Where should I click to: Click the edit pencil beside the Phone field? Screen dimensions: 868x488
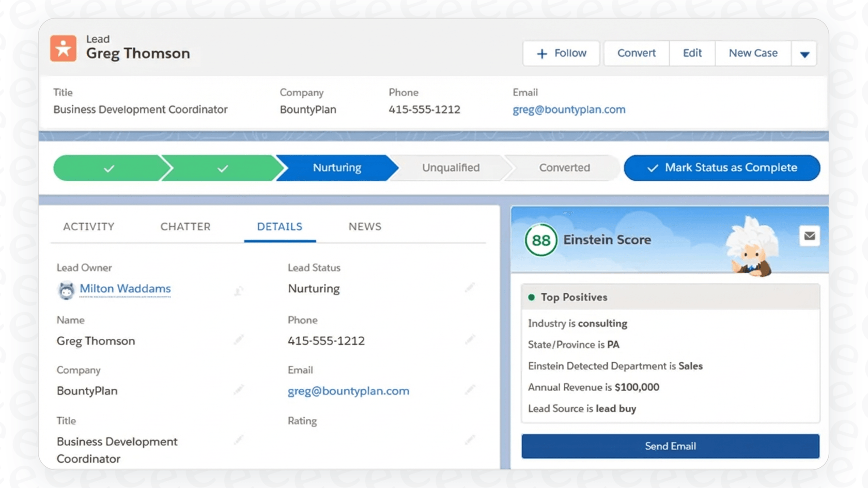click(469, 339)
